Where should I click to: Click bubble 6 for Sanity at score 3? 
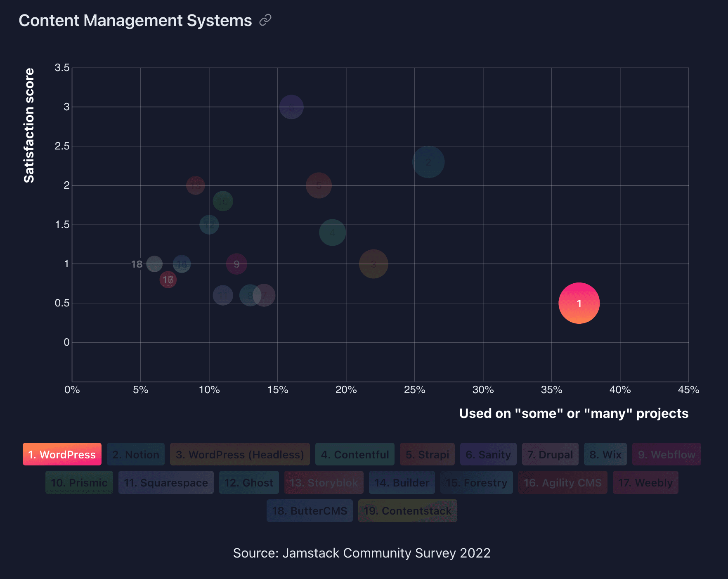[x=291, y=107]
